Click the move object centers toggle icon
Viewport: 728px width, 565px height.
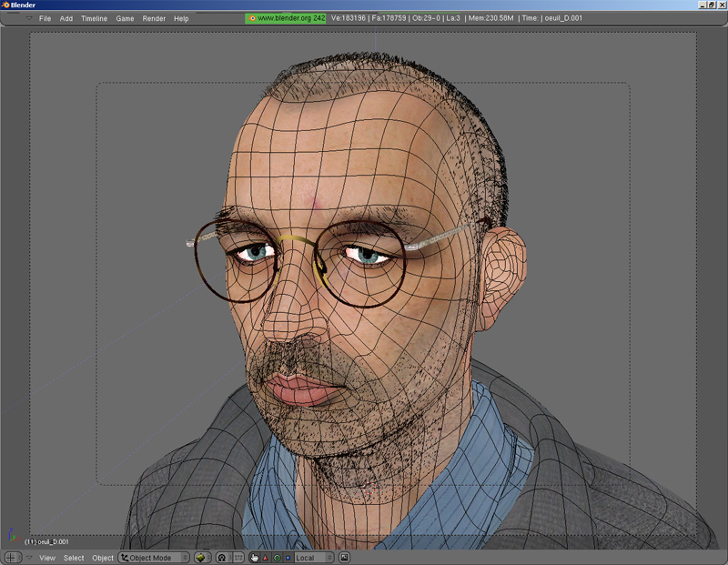tap(238, 558)
